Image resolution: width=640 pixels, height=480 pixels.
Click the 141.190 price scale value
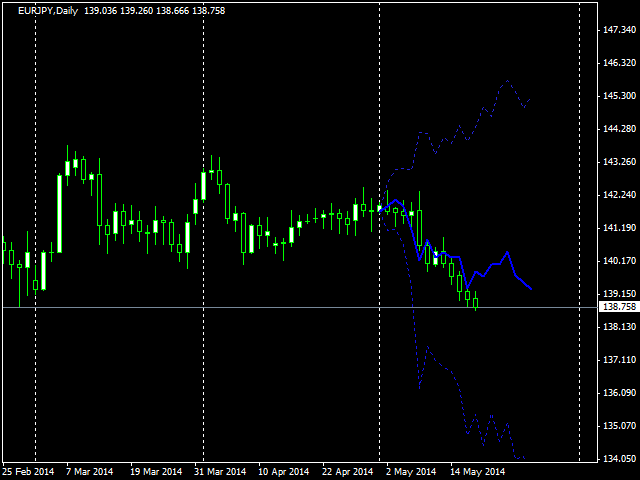point(619,228)
